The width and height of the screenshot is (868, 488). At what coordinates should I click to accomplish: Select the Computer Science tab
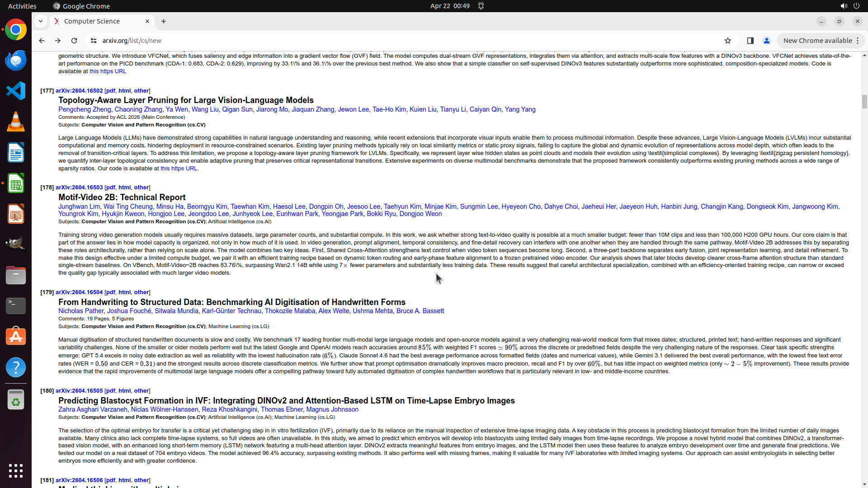tap(92, 21)
